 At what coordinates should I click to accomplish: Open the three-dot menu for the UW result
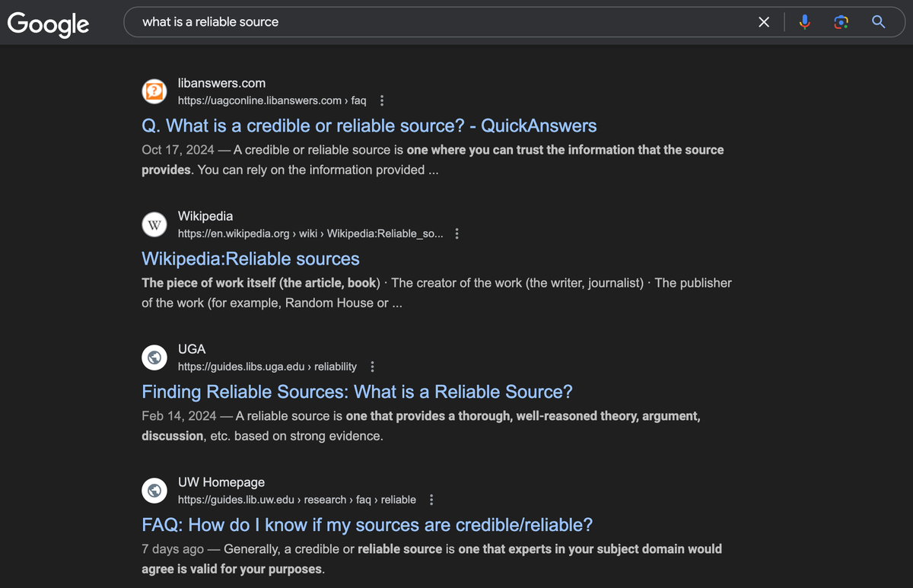431,500
